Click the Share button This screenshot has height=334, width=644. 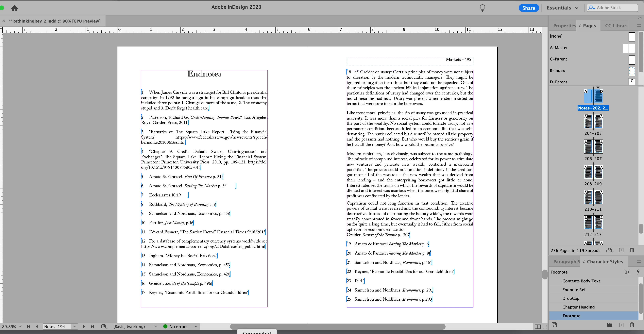(x=529, y=8)
